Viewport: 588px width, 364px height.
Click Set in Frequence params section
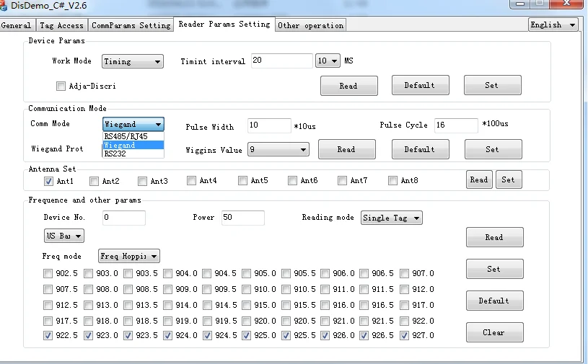[x=495, y=269]
